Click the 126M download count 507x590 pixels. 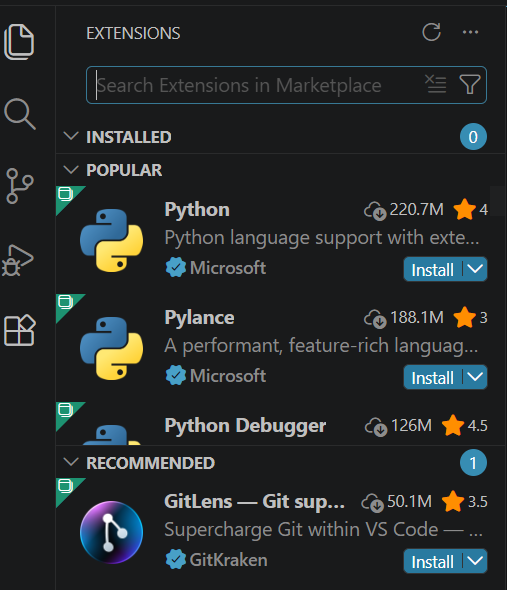pyautogui.click(x=411, y=426)
